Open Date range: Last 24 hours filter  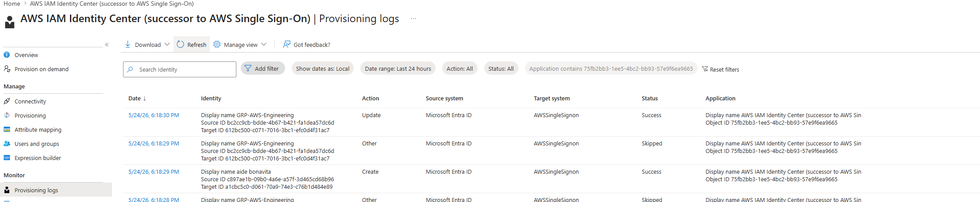pos(398,69)
